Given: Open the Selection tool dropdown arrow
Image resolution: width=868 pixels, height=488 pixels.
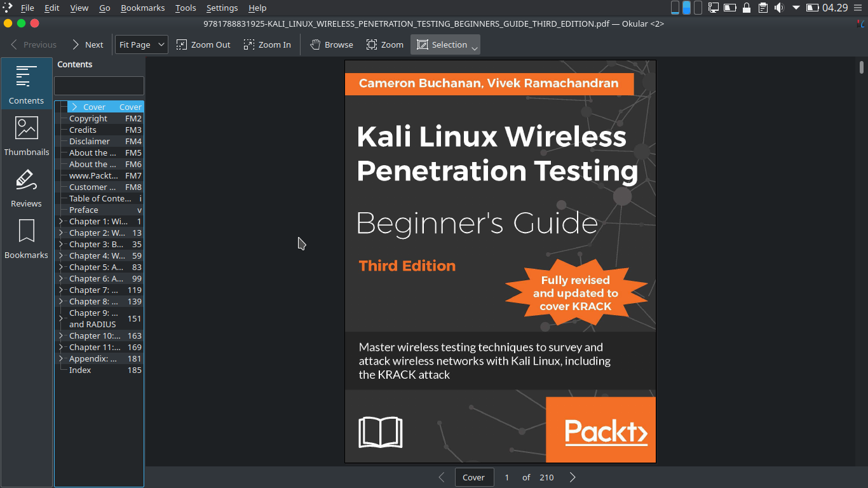Looking at the screenshot, I should tap(475, 49).
